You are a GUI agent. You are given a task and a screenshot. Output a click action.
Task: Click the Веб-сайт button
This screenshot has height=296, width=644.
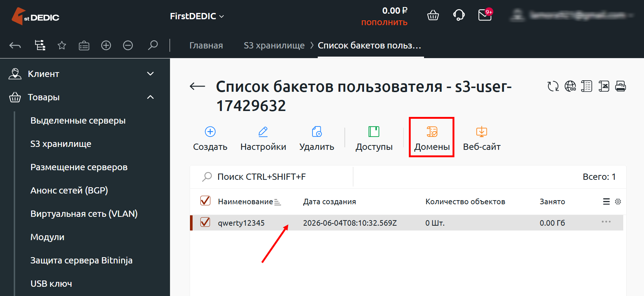[482, 138]
